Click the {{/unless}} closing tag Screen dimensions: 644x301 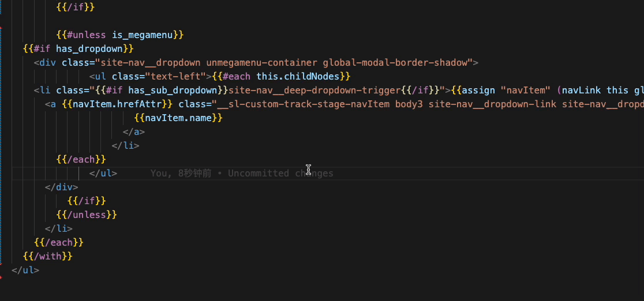[x=87, y=215]
